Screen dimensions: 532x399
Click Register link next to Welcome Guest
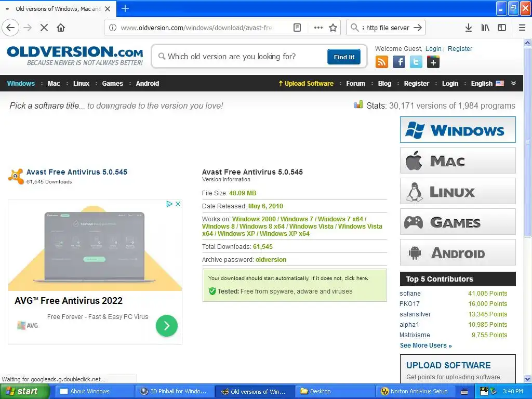click(x=460, y=48)
